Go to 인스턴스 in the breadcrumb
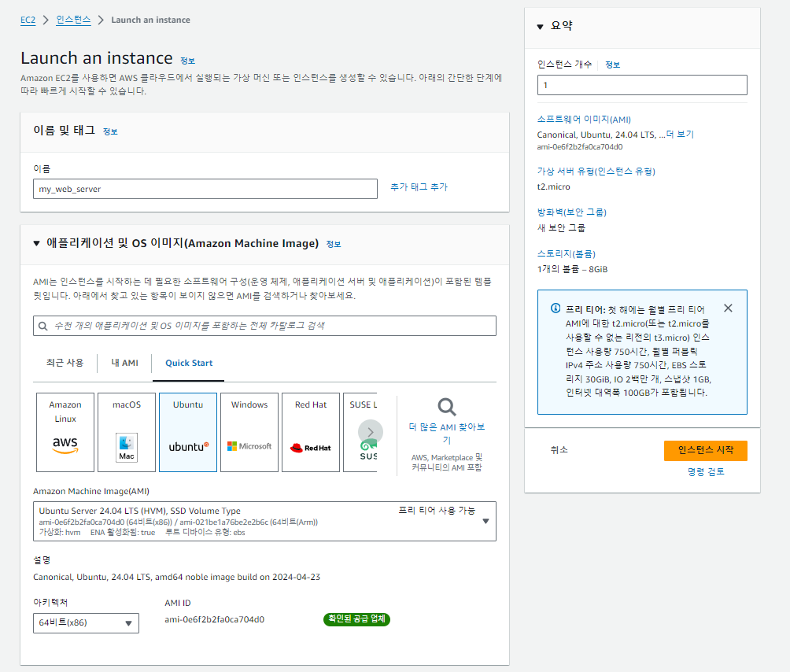This screenshot has width=790, height=672. [x=73, y=20]
